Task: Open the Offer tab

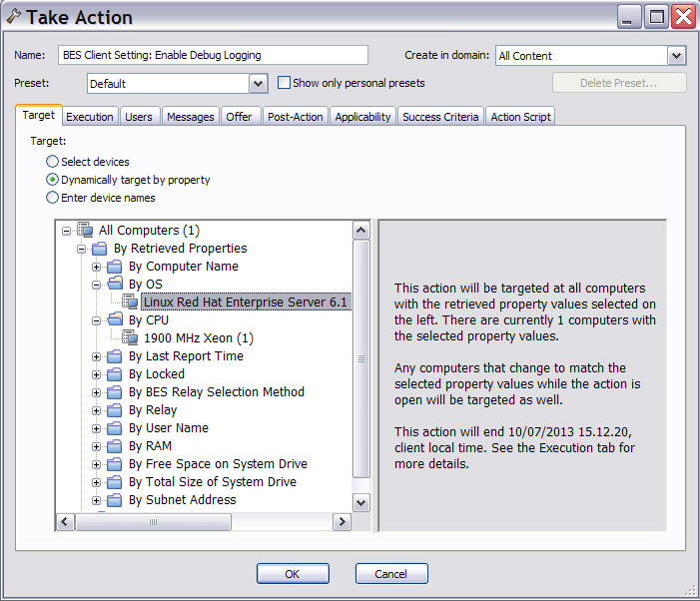Action: point(239,117)
